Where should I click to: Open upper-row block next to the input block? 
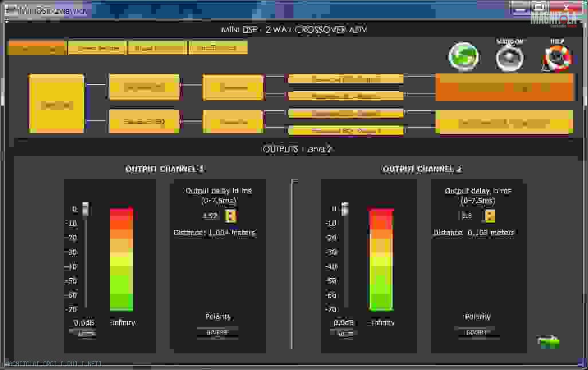(x=144, y=87)
